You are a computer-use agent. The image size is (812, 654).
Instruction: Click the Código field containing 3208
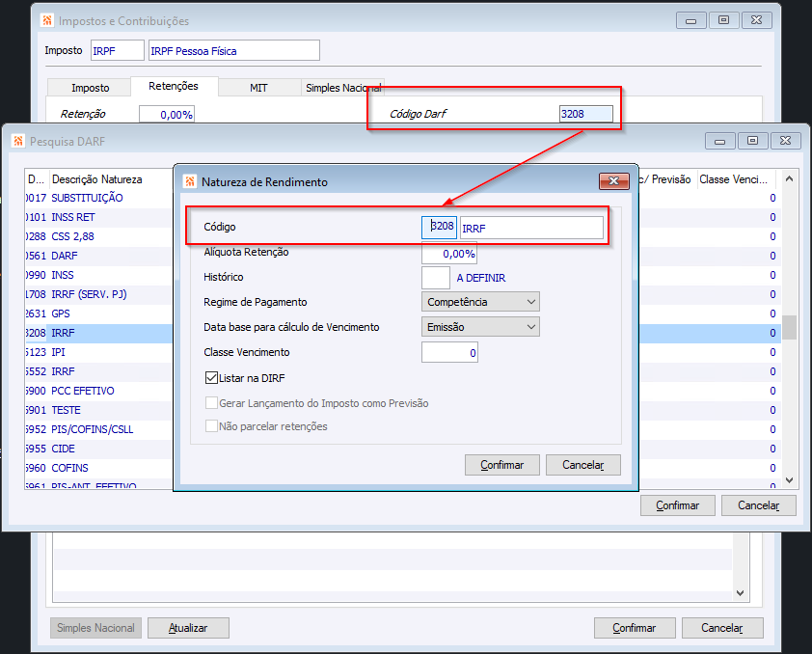click(x=439, y=228)
